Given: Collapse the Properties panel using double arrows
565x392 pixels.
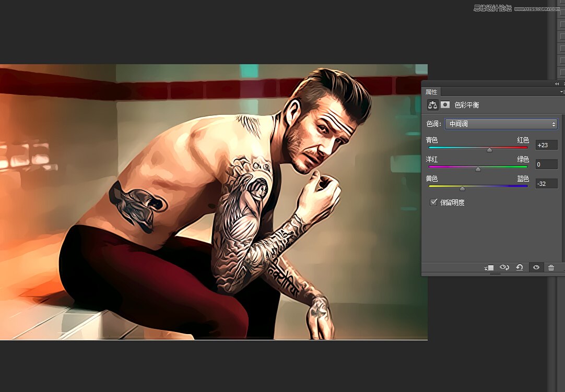Looking at the screenshot, I should coord(557,84).
